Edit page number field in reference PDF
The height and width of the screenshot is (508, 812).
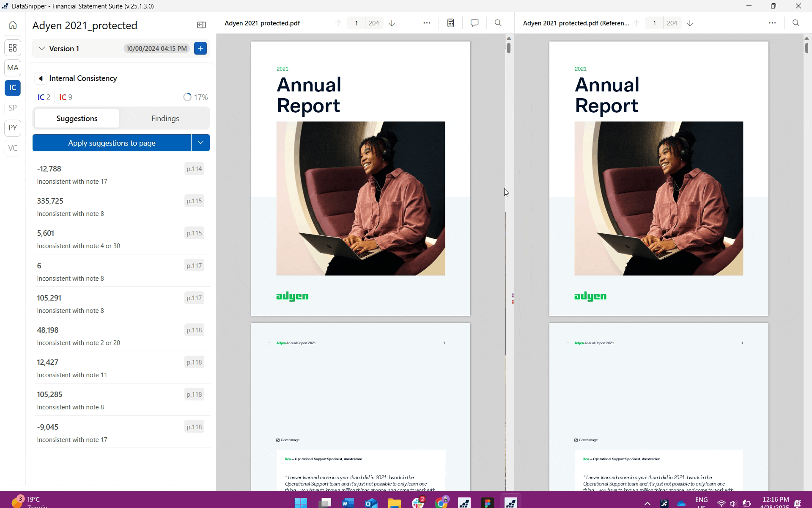[x=654, y=23]
